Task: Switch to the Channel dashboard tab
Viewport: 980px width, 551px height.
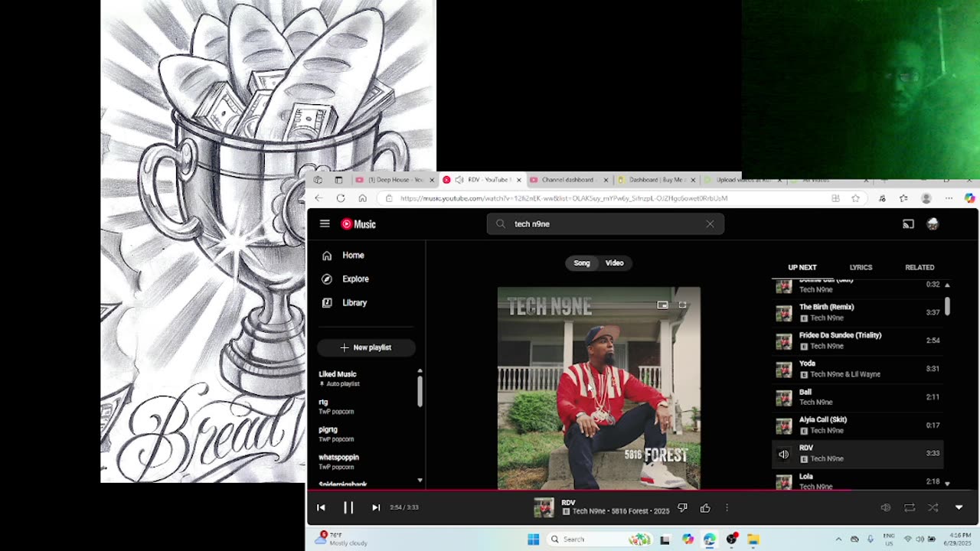Action: coord(569,180)
